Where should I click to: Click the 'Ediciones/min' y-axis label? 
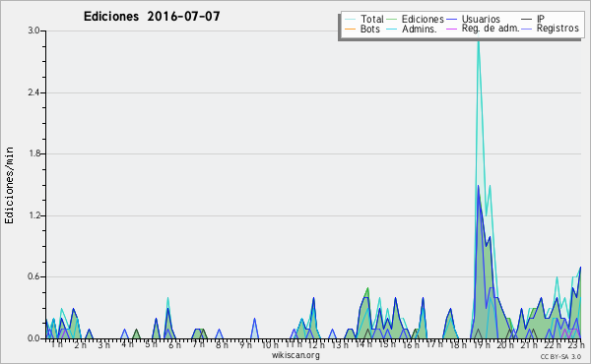click(x=9, y=185)
